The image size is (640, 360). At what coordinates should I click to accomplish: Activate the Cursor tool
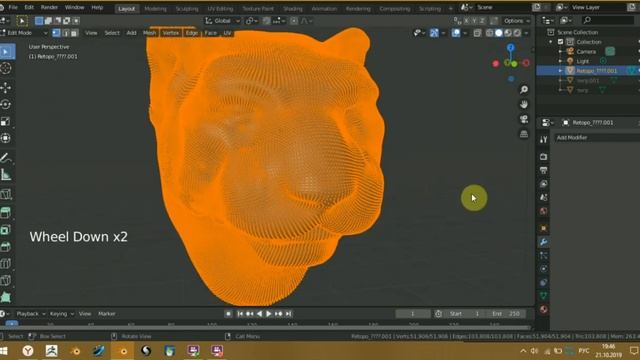[x=6, y=68]
